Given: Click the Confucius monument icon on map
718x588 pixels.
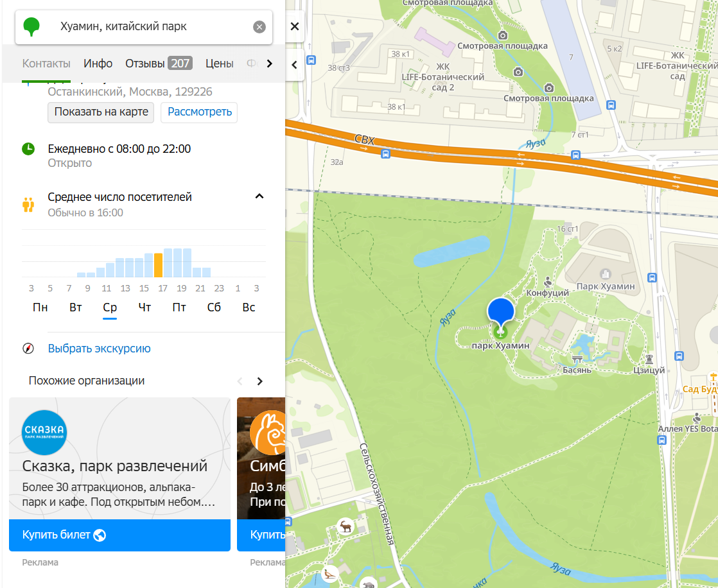Looking at the screenshot, I should (548, 281).
